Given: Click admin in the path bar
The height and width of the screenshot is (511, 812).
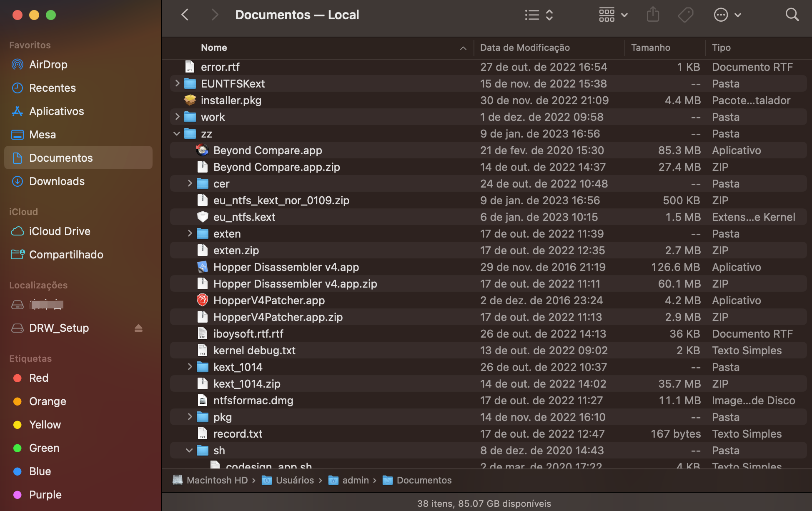Looking at the screenshot, I should tap(349, 480).
